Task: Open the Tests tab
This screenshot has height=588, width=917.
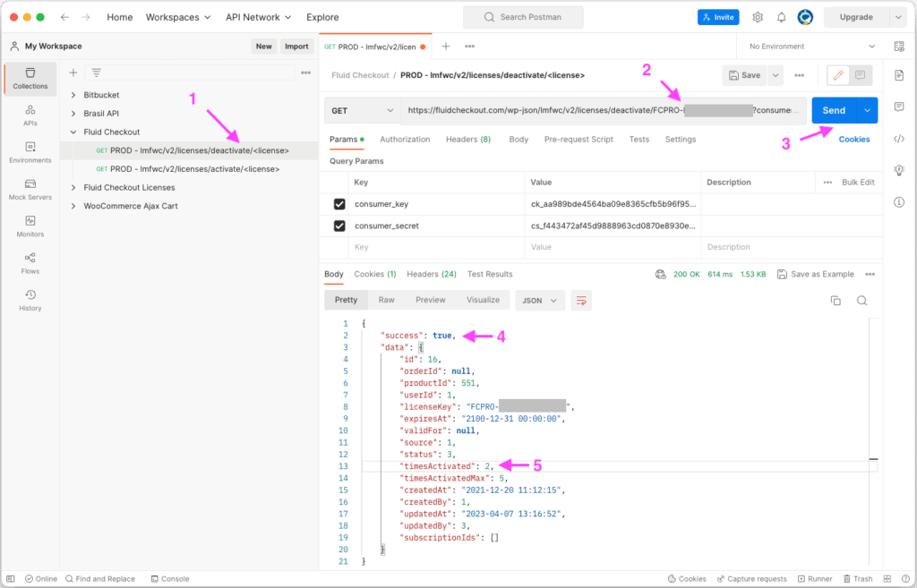Action: 639,139
